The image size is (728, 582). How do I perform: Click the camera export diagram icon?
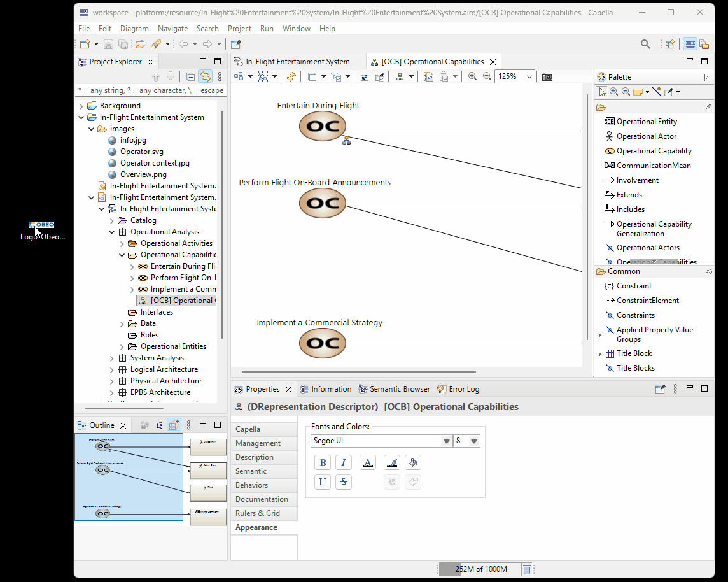[x=547, y=76]
